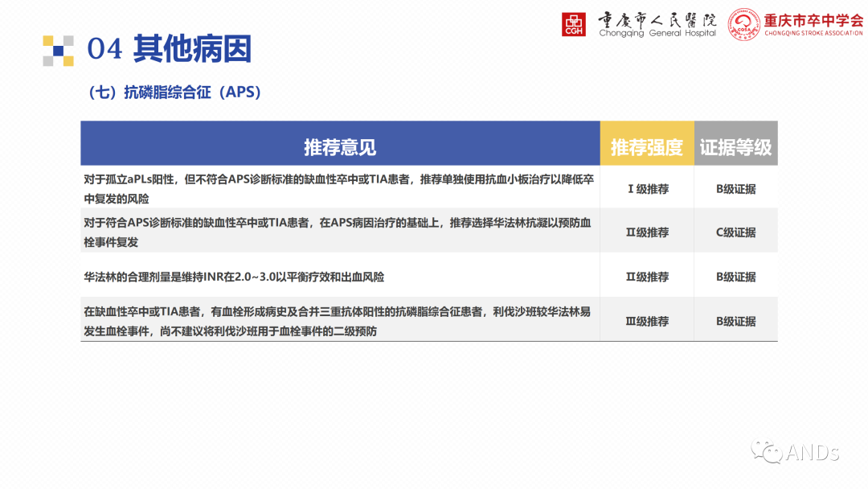The width and height of the screenshot is (868, 489).
Task: Click "B级证据" in the rivaroxaban row
Action: pos(735,321)
